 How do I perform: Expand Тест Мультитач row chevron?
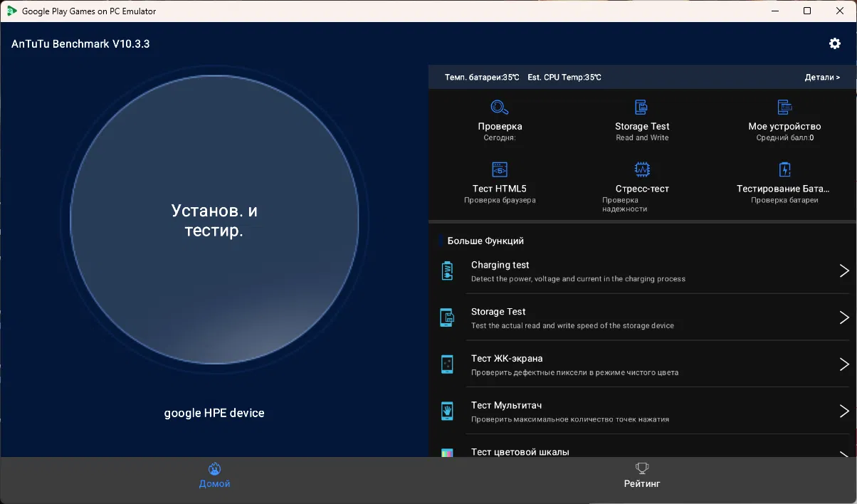(844, 411)
